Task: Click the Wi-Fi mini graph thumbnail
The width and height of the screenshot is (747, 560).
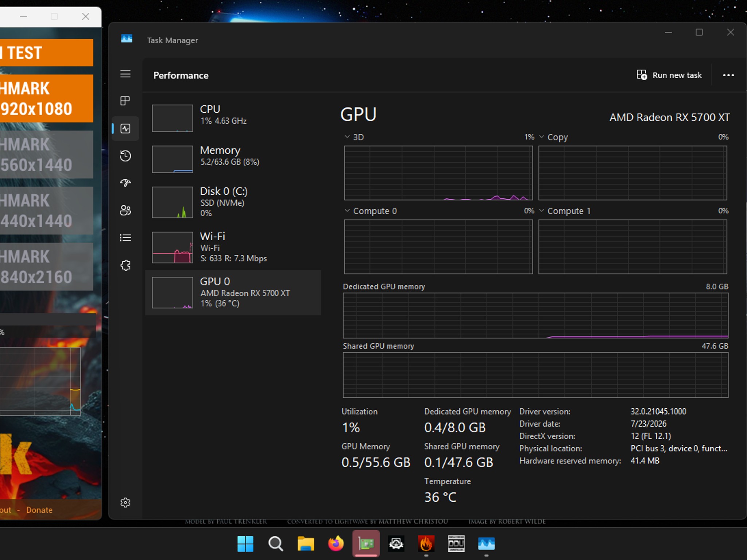Action: click(173, 247)
